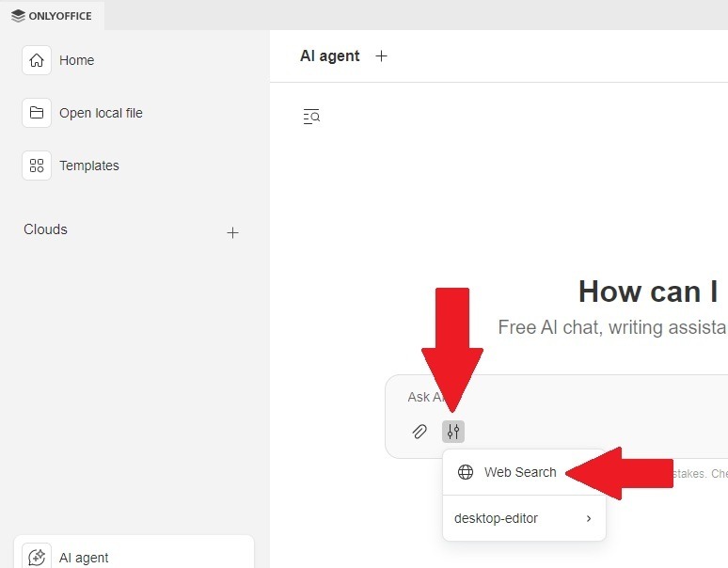Enable Web Search in popup menu
This screenshot has width=728, height=568.
click(524, 472)
